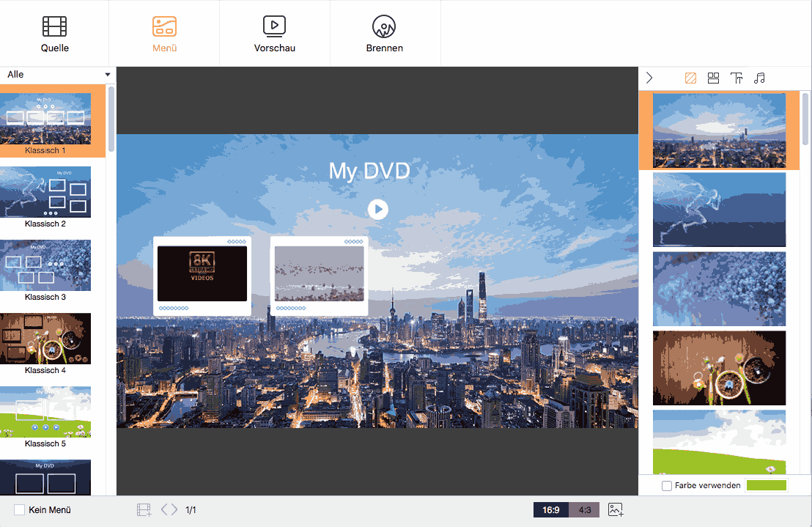
Task: Go to previous menu page arrow
Action: click(164, 510)
